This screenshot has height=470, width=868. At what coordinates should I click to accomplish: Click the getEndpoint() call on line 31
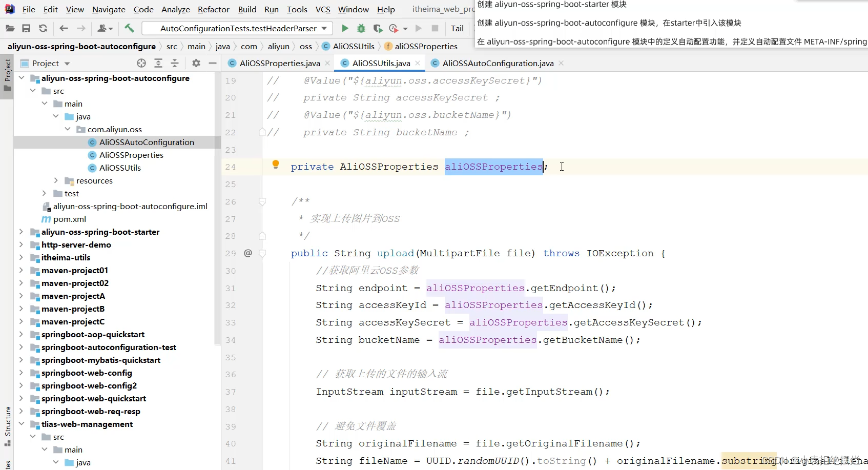pyautogui.click(x=570, y=288)
